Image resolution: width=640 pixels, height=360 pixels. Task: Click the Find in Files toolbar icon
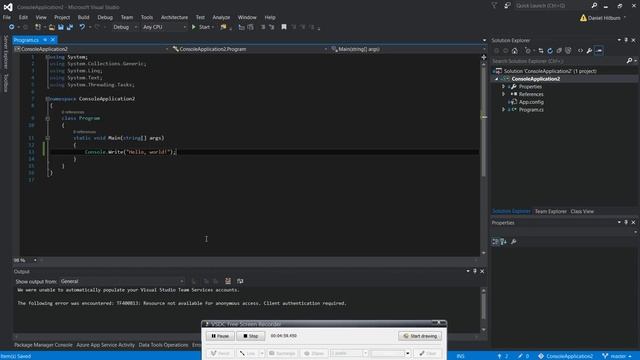(223, 27)
